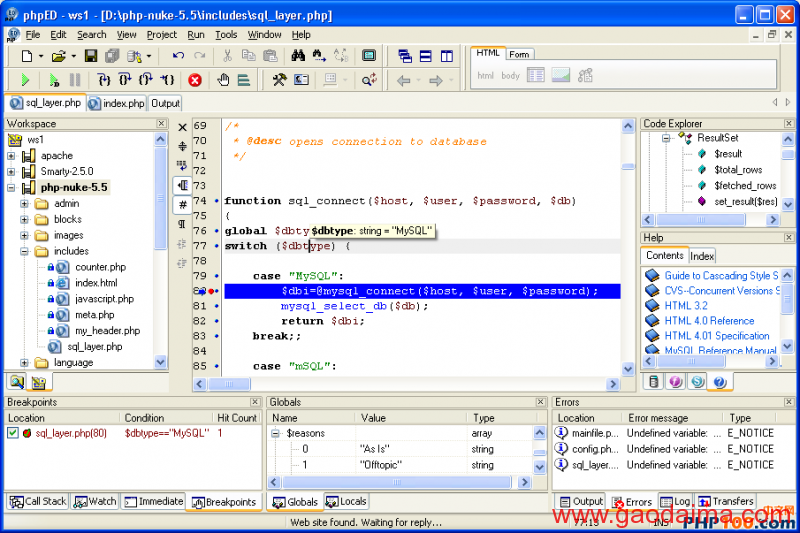Click the body tag button
The height and width of the screenshot is (533, 800).
pyautogui.click(x=510, y=75)
